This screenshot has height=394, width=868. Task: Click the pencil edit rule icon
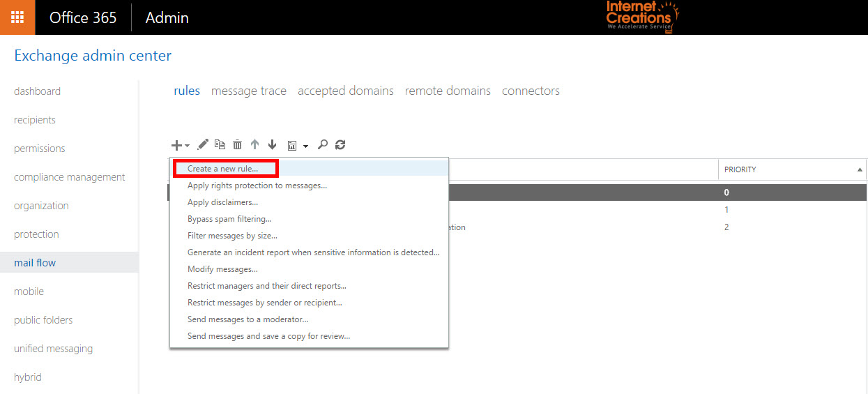click(203, 144)
